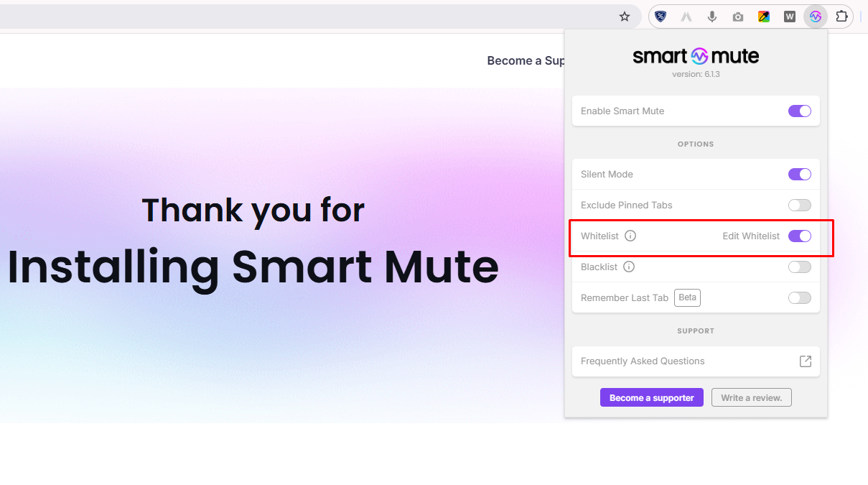The image size is (868, 485).
Task: Click the blue shield percent extension icon
Action: (x=661, y=17)
